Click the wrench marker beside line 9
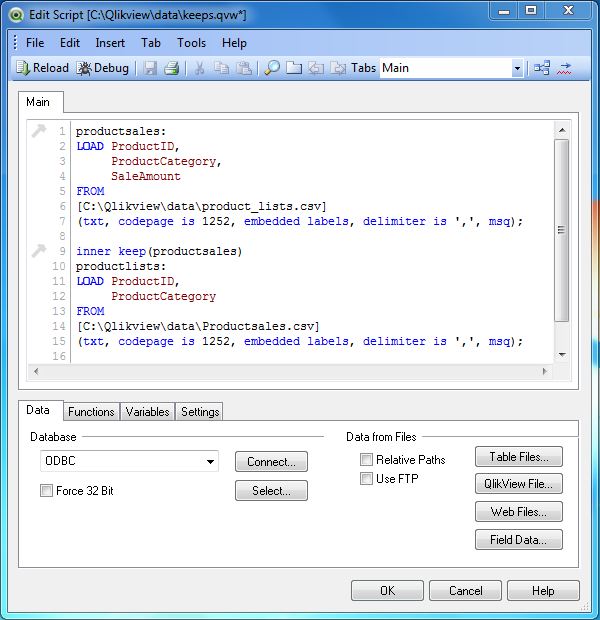Screen dimensions: 600x620 (39, 251)
